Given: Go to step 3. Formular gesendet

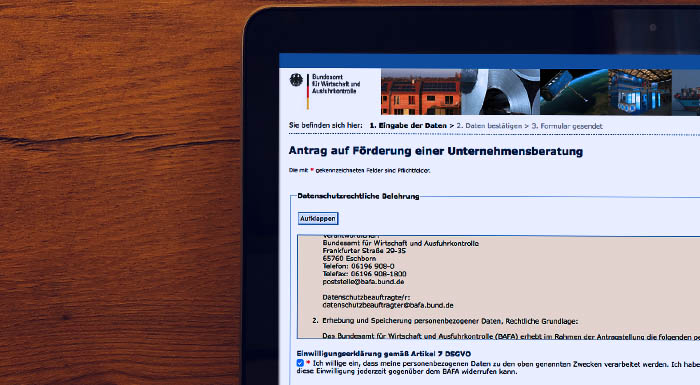Looking at the screenshot, I should point(567,126).
